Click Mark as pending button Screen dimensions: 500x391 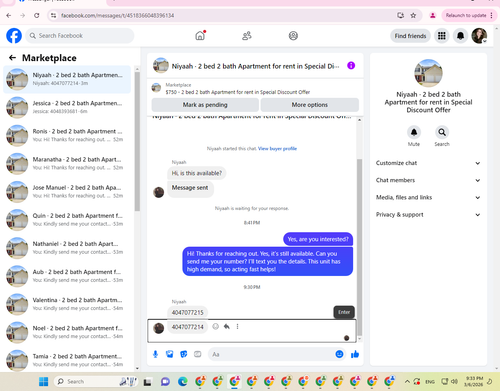pyautogui.click(x=205, y=105)
